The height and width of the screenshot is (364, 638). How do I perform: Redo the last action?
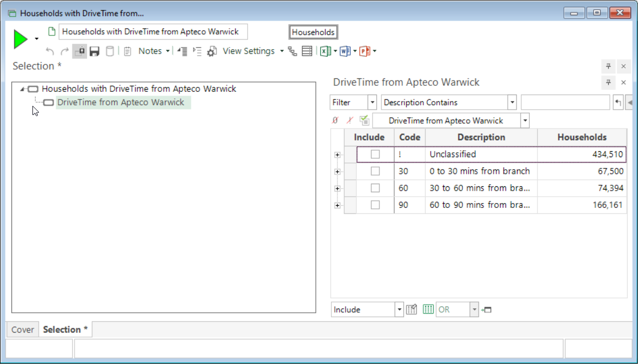(x=64, y=51)
